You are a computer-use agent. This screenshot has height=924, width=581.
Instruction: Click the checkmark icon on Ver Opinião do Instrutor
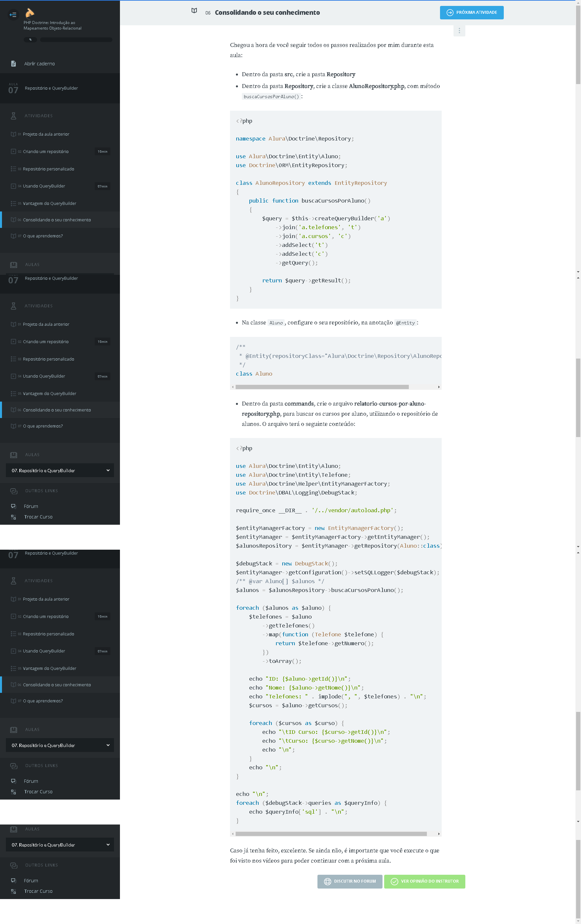pyautogui.click(x=394, y=881)
